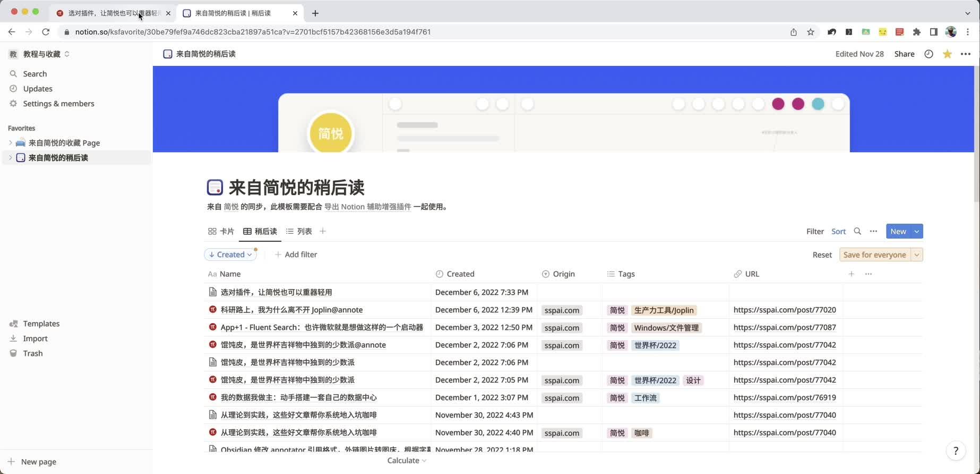
Task: Open the 简悦 link in description
Action: 231,207
